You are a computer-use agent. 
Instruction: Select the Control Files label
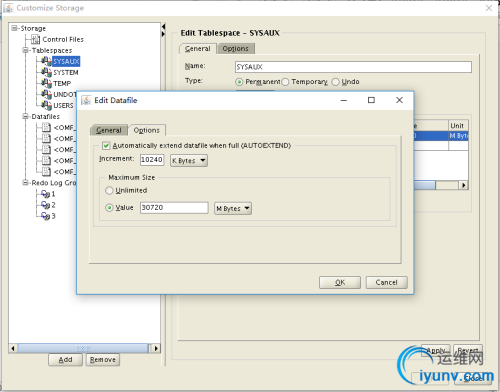coord(63,39)
